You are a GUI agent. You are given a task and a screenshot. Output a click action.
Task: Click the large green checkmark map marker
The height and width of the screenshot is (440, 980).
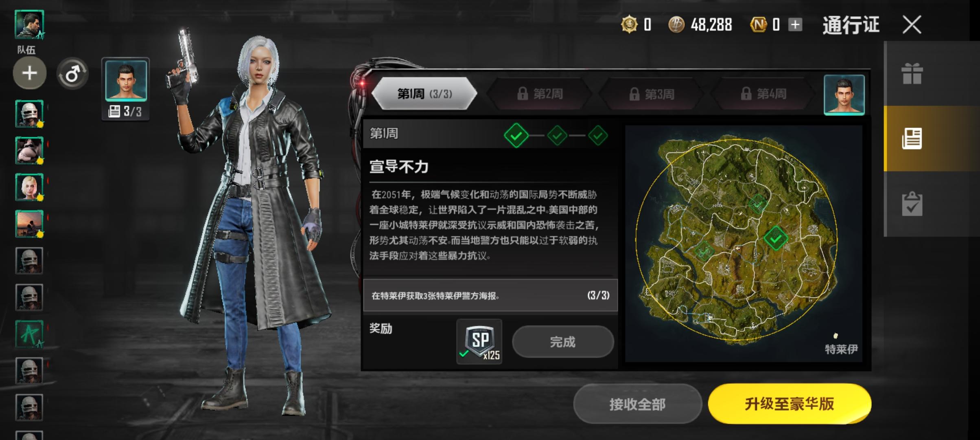(x=776, y=238)
